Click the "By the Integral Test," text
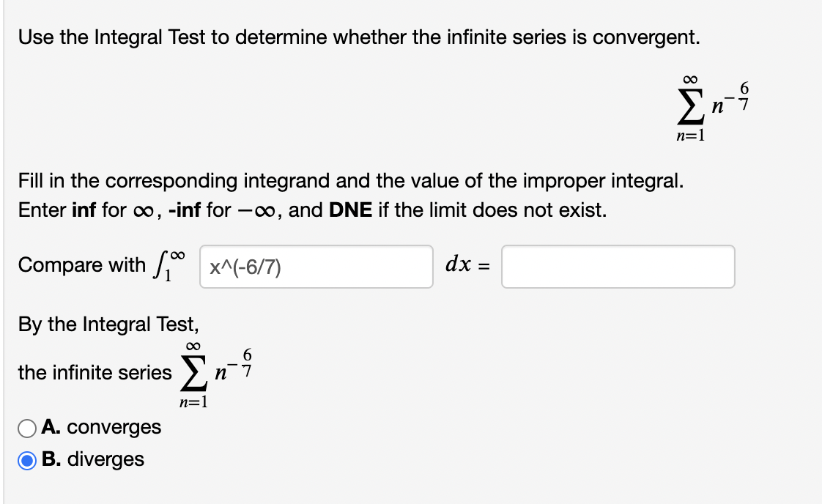Screen dimensions: 822x504 click(x=108, y=324)
